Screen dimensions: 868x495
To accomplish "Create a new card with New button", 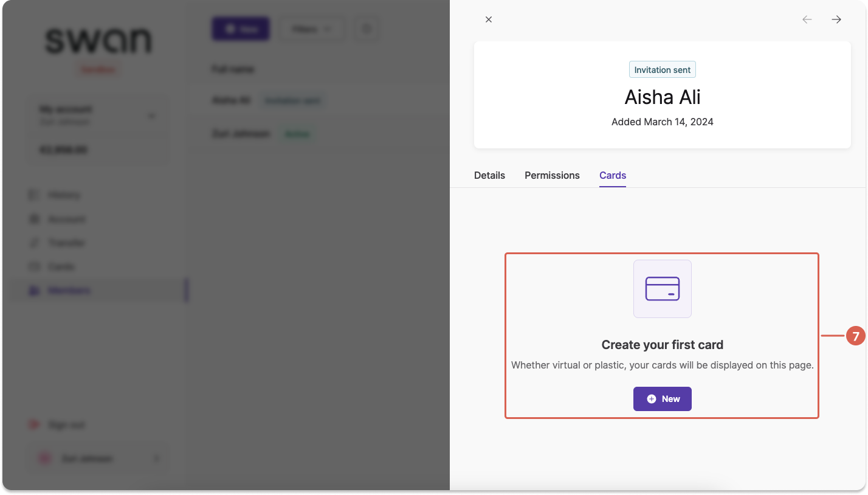I will coord(663,399).
